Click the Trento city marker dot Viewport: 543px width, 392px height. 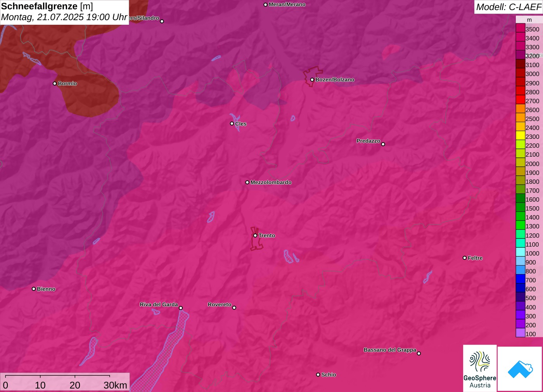tap(255, 235)
